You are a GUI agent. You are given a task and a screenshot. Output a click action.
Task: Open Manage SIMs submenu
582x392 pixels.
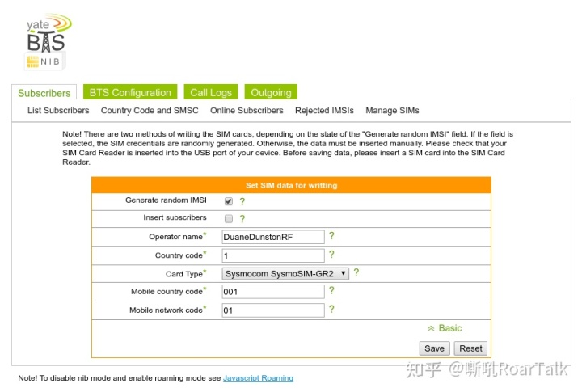(x=392, y=111)
